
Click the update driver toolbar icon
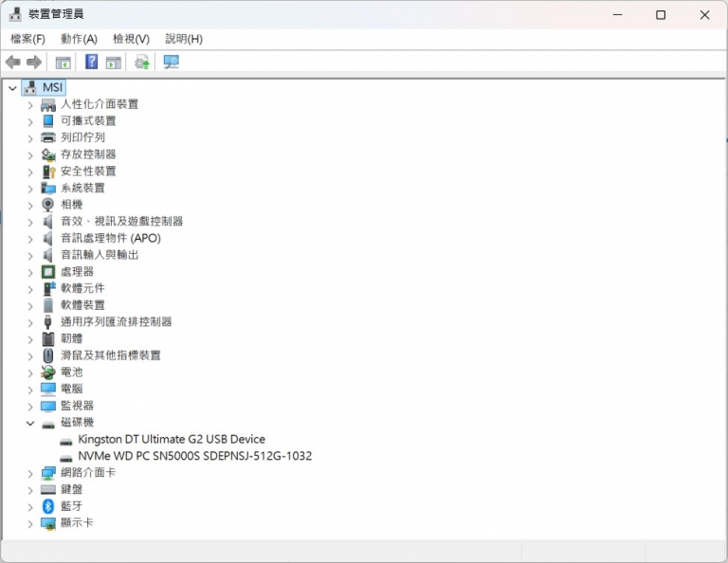(142, 62)
